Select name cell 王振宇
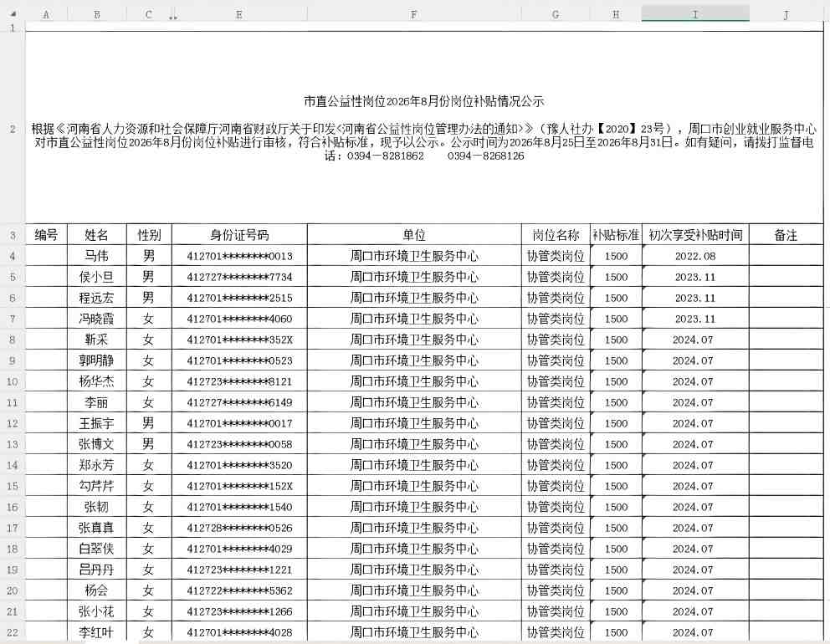This screenshot has height=644, width=830. [97, 423]
